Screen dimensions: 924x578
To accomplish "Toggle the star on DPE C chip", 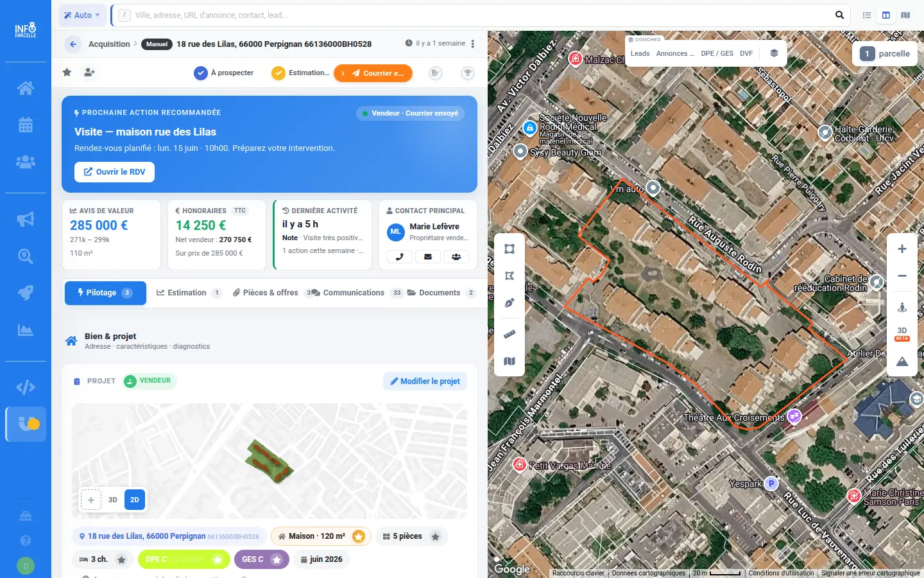I will click(218, 559).
